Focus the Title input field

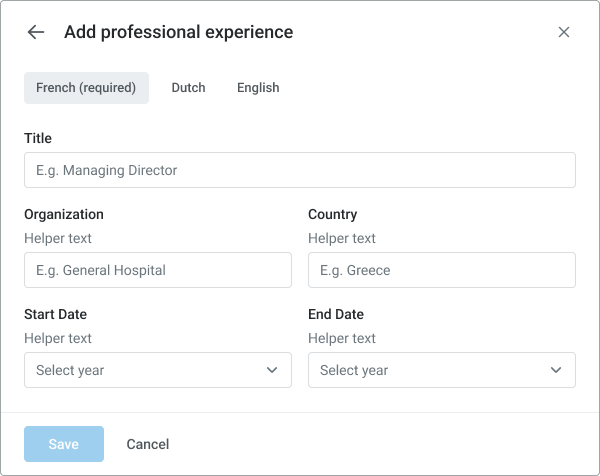point(300,170)
